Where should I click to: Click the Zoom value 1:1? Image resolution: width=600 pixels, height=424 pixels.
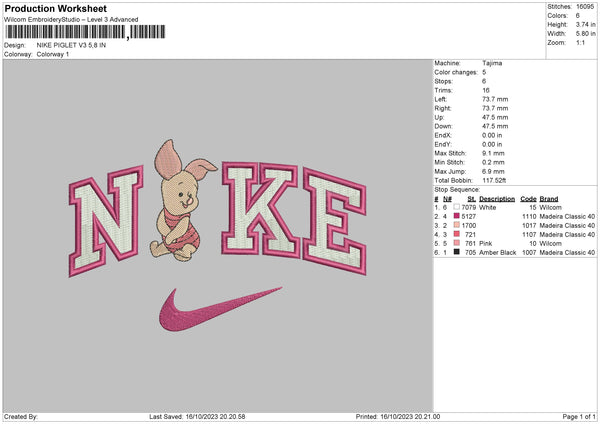pos(580,42)
